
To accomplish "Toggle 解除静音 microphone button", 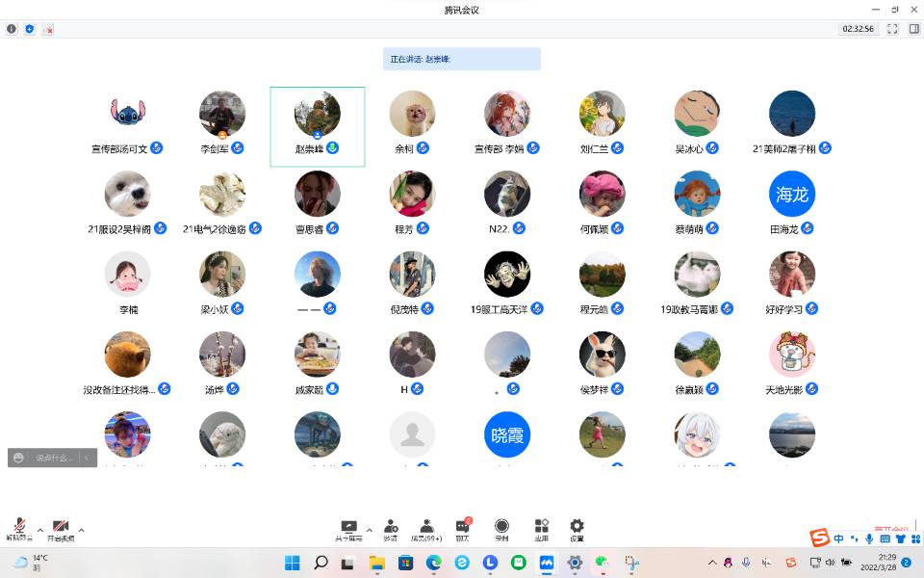I will (19, 528).
